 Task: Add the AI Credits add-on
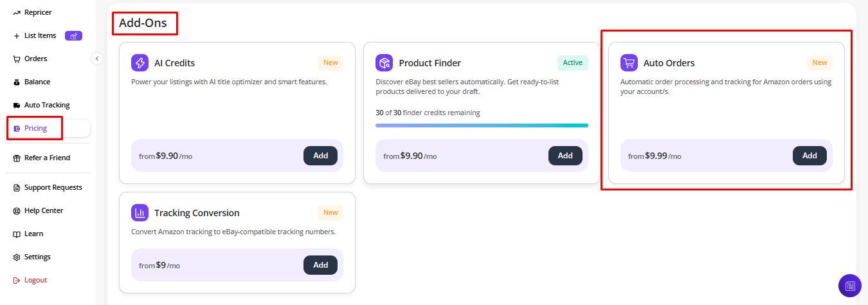click(x=320, y=156)
